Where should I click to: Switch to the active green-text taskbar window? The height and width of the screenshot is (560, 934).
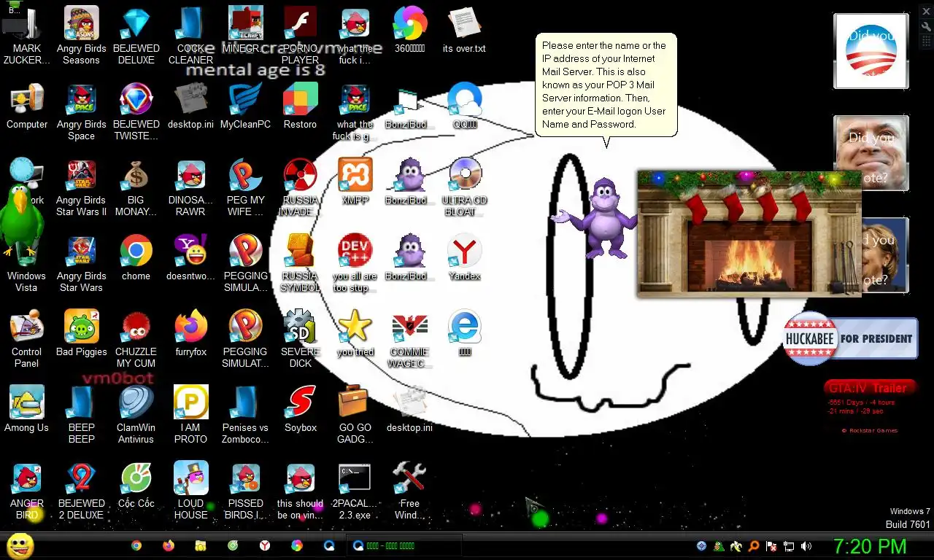(405, 545)
